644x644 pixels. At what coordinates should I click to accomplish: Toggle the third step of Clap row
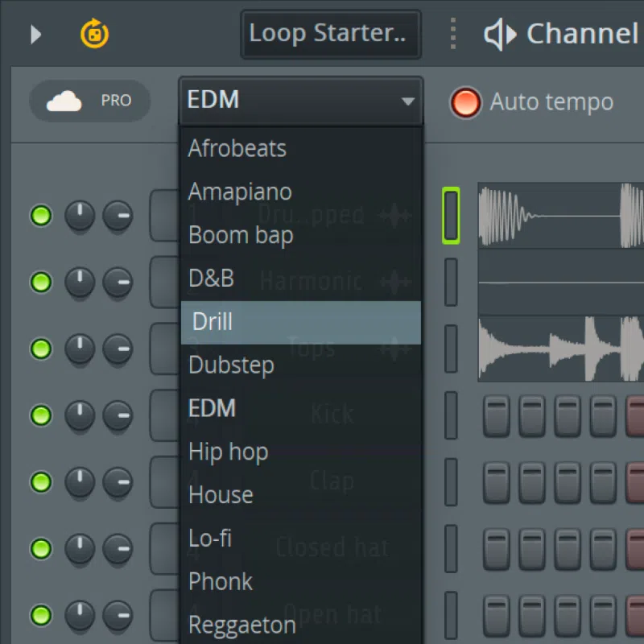568,481
